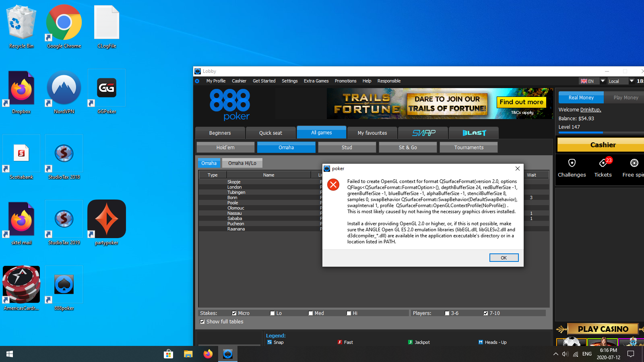Open the Dropbox desktop shortcut
Image resolution: width=644 pixels, height=362 pixels.
(21, 93)
